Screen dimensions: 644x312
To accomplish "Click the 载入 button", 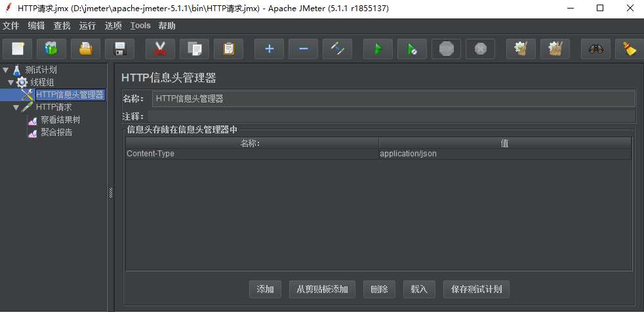I will (419, 290).
